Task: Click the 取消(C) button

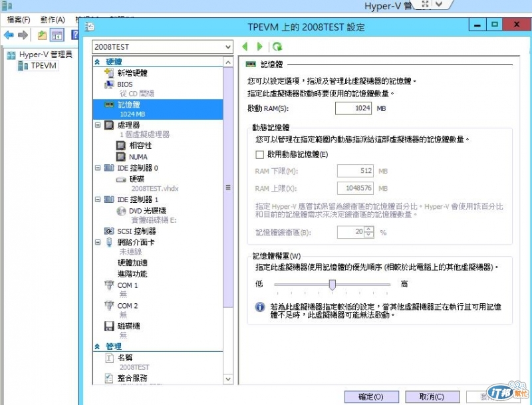Action: coord(432,397)
